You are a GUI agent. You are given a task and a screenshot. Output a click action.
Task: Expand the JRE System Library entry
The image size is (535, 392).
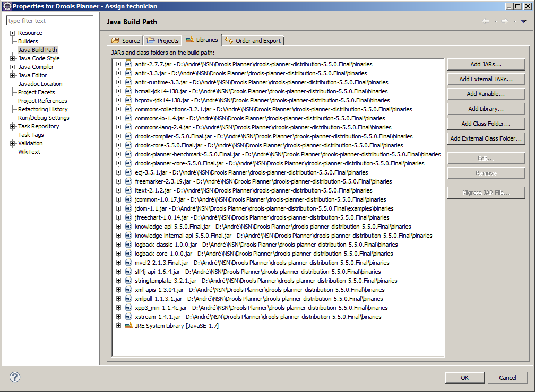tap(118, 326)
